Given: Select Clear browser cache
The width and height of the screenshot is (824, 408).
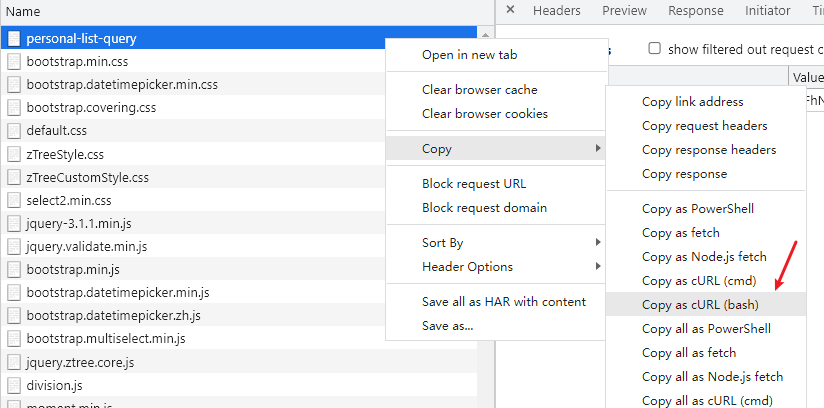Looking at the screenshot, I should tap(479, 90).
